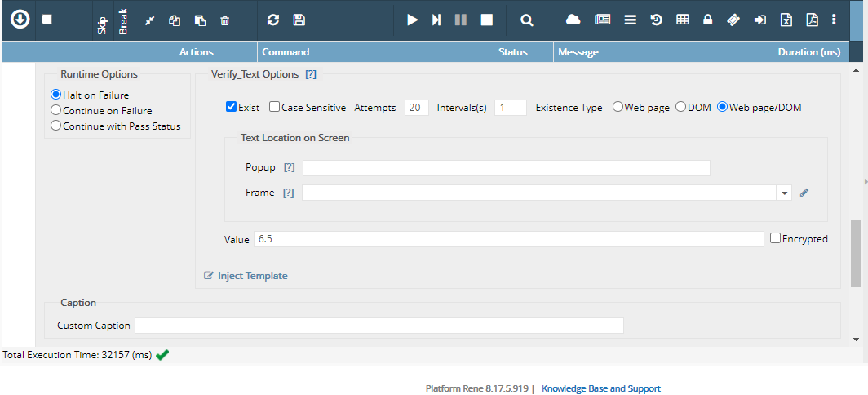The image size is (868, 395).
Task: Click the cloud icon in the toolbar
Action: tap(573, 20)
